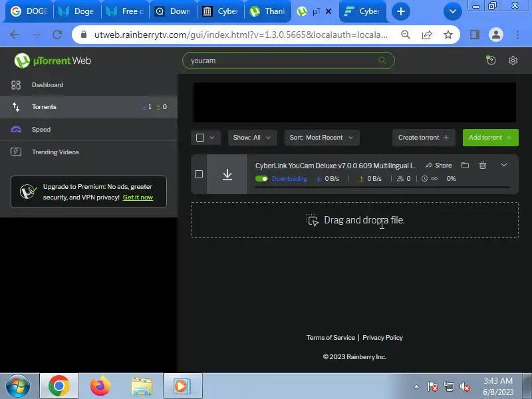Click the Get it now premium link
Viewport: 532px width, 399px height.
click(138, 198)
